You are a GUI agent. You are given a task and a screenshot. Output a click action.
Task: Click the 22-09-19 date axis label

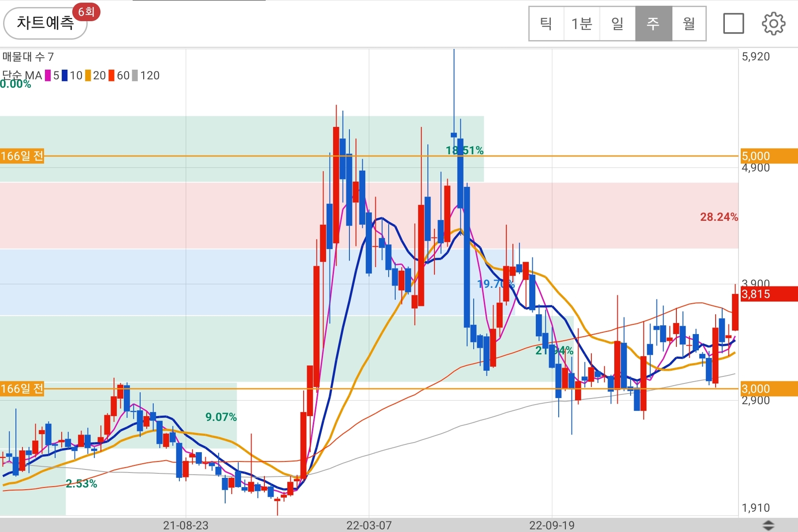point(552,525)
